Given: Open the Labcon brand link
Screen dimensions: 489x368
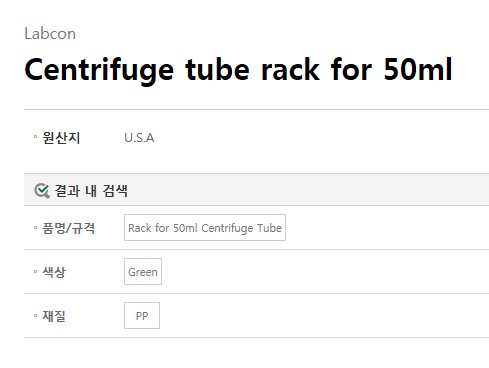Looking at the screenshot, I should point(50,34).
